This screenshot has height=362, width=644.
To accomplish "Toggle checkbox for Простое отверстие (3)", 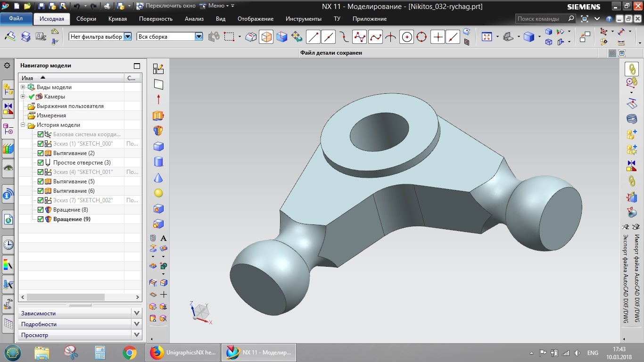I will point(41,163).
